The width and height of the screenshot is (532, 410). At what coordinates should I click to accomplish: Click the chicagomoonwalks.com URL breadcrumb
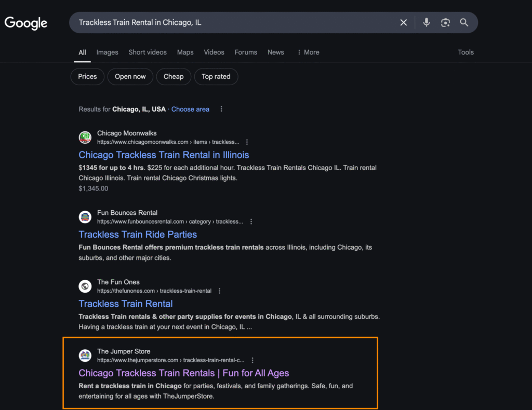click(x=168, y=142)
